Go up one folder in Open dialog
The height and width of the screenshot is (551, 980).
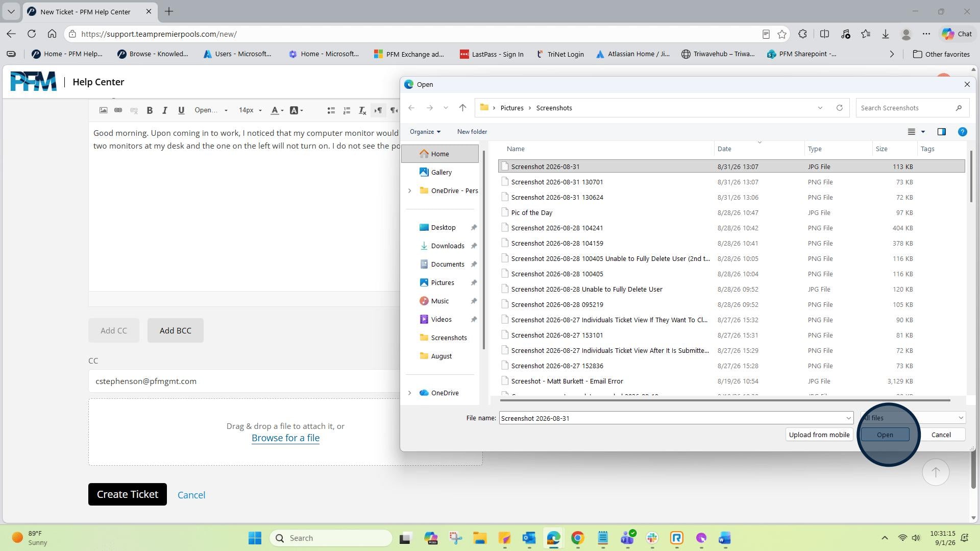click(462, 108)
